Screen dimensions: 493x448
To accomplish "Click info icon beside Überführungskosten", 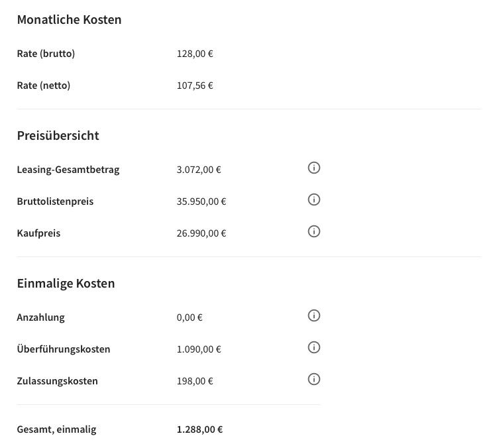I will tap(314, 347).
